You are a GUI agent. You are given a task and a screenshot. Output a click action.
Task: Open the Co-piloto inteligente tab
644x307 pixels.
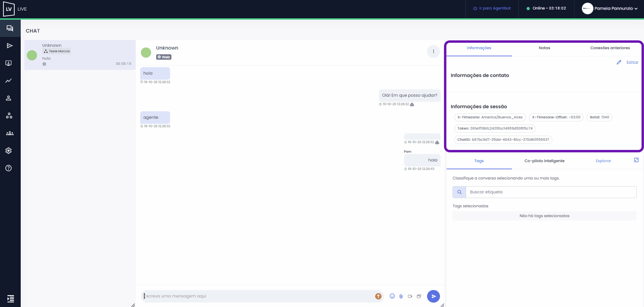click(x=545, y=161)
